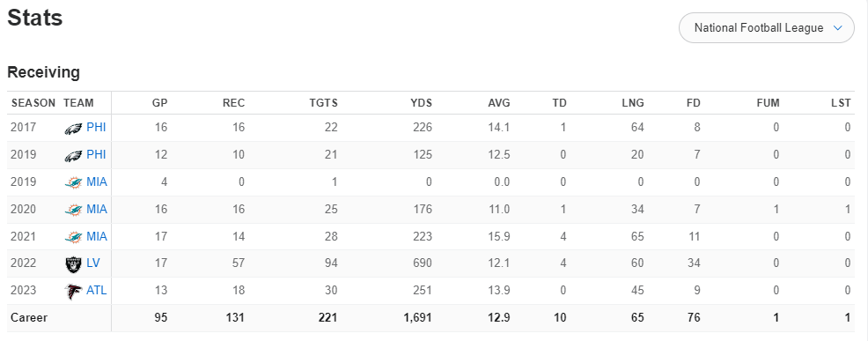
Task: Open the ATL team link
Action: (x=97, y=291)
